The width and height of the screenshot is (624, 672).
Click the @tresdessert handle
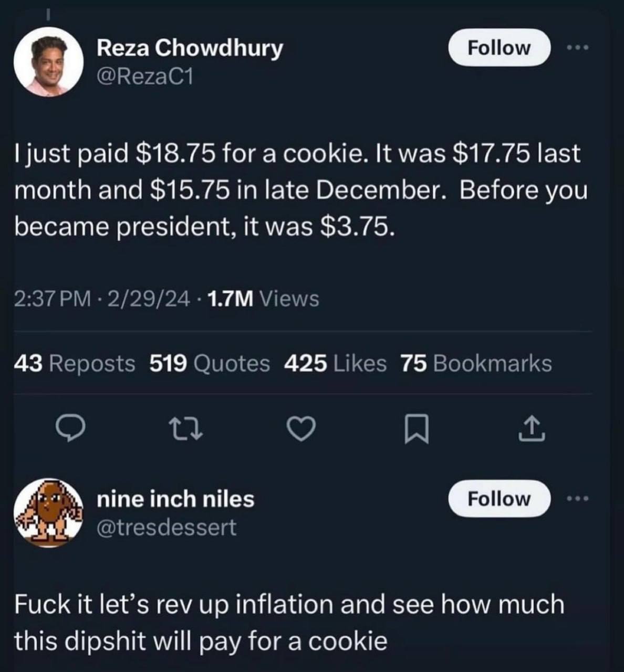[167, 527]
